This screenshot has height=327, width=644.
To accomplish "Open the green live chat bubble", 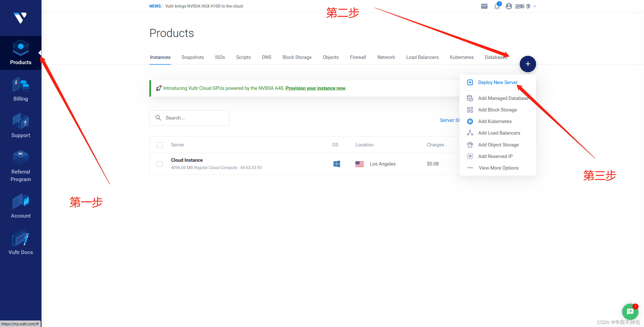I will click(x=630, y=312).
